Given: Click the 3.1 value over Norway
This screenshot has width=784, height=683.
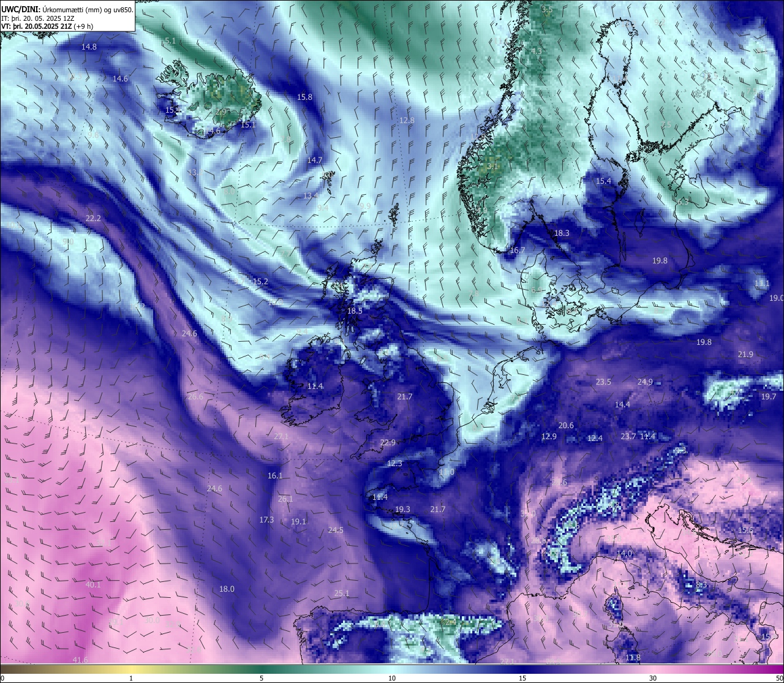Looking at the screenshot, I should pos(492,165).
